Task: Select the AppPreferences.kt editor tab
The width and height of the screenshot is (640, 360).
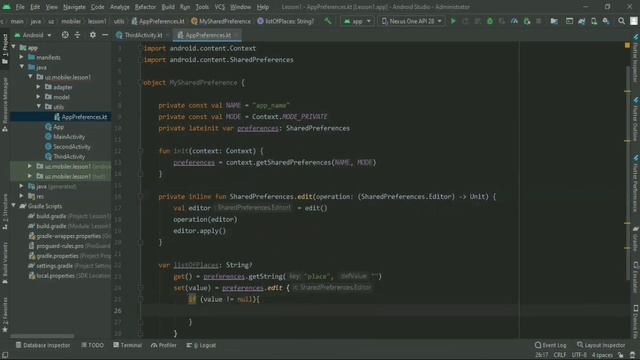Action: [x=208, y=35]
